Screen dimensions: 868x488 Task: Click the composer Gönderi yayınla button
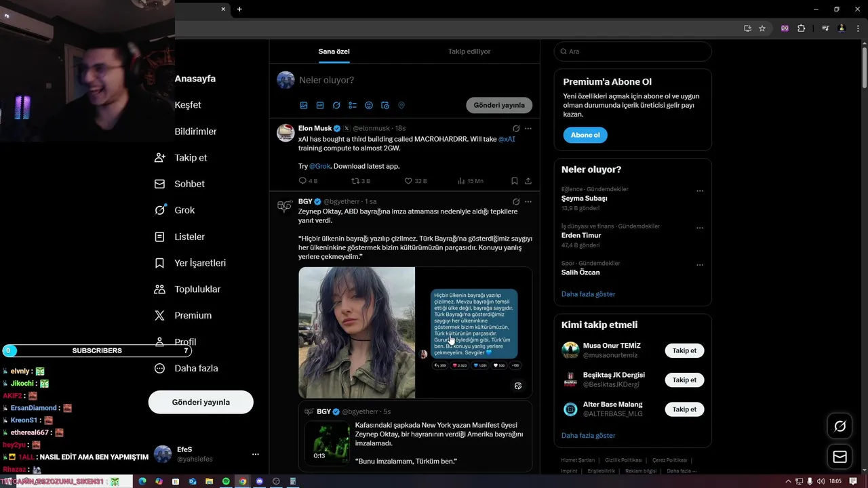click(499, 105)
